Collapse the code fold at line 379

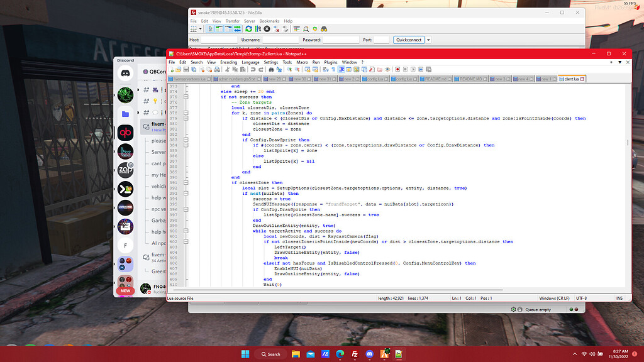click(x=186, y=118)
